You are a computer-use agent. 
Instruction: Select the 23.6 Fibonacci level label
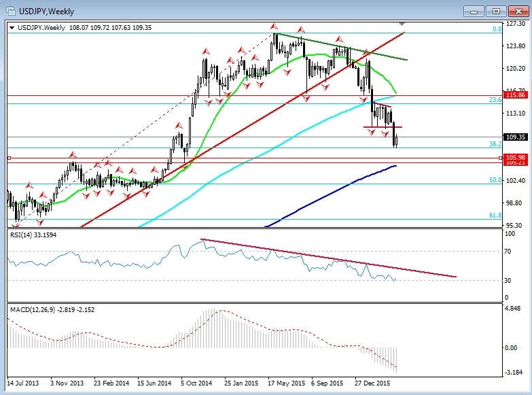coord(495,99)
